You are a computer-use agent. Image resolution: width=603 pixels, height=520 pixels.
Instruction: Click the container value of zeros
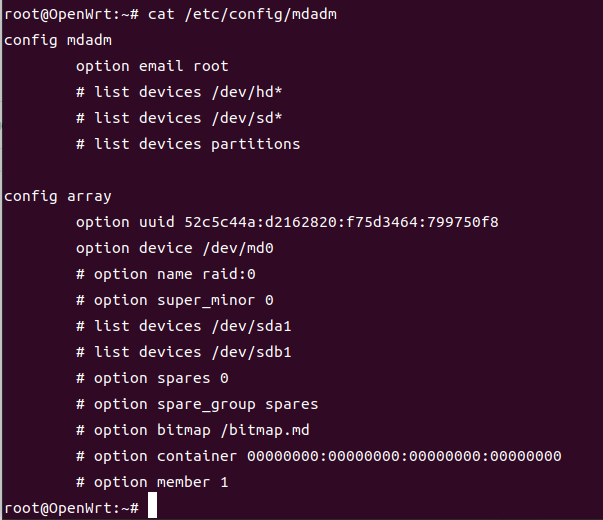tap(404, 456)
